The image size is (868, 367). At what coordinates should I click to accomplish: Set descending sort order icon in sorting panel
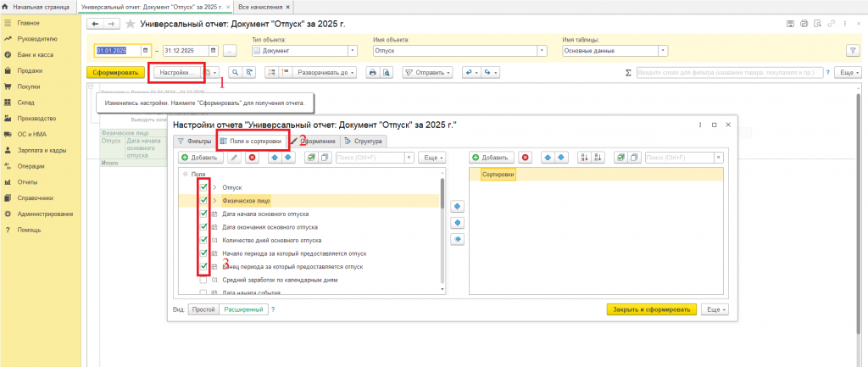pos(598,158)
